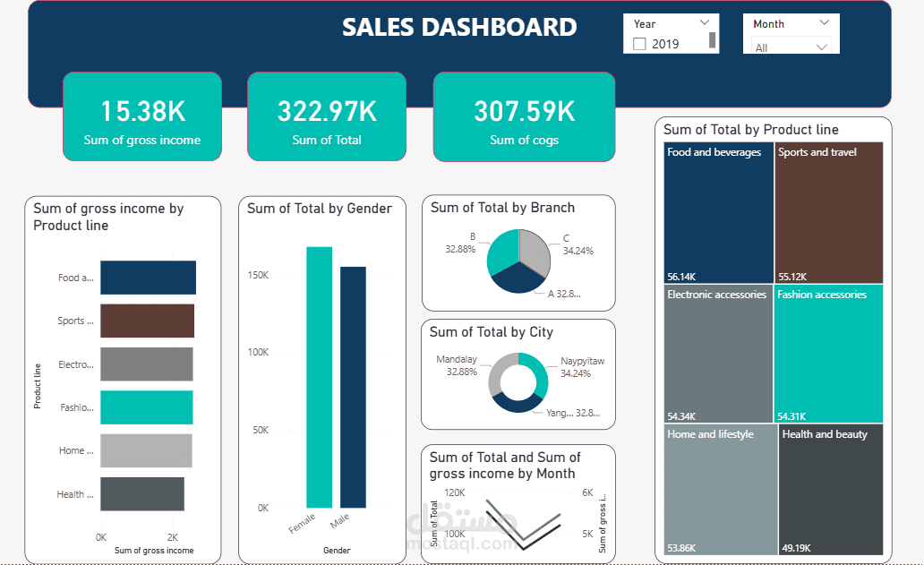Click the 49.19K value in treemap

796,548
